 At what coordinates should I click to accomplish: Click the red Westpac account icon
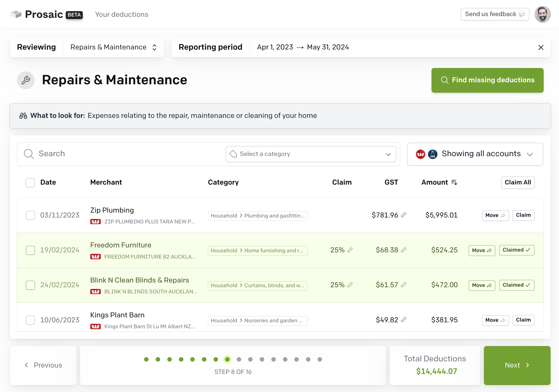click(420, 154)
